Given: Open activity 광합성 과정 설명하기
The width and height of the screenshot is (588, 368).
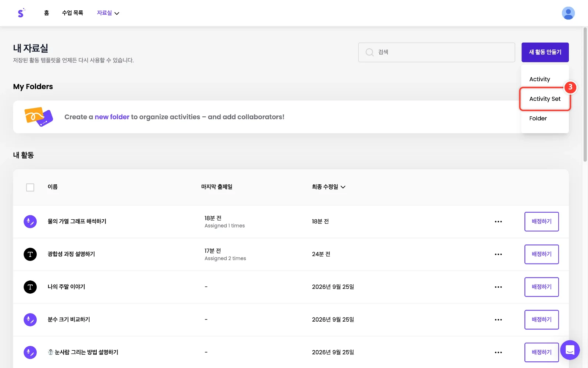Looking at the screenshot, I should [x=71, y=254].
